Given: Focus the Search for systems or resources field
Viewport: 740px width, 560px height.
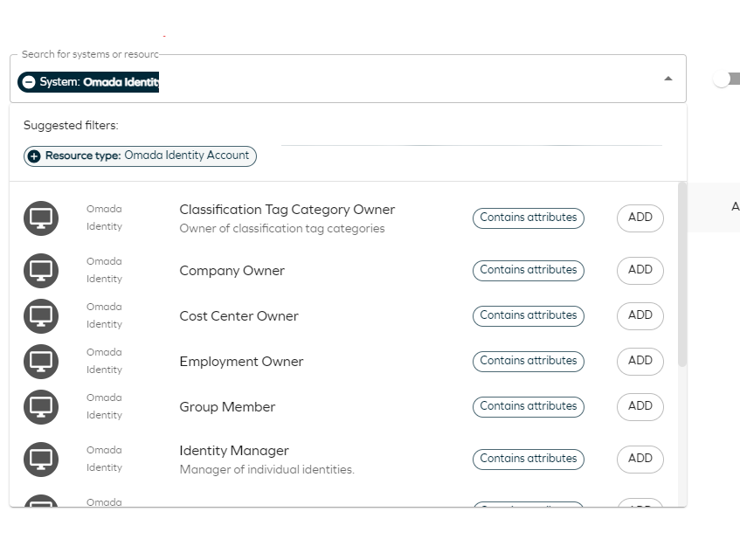Looking at the screenshot, I should tap(348, 79).
